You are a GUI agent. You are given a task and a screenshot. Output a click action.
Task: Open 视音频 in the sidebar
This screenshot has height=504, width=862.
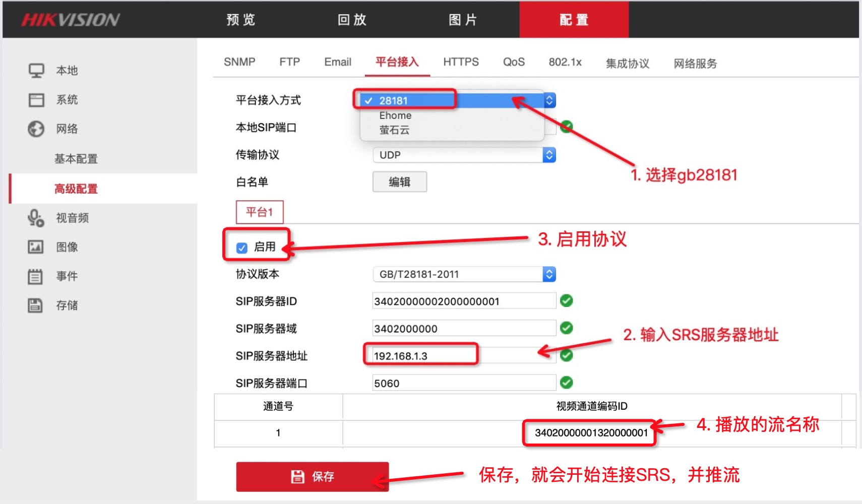pos(73,218)
